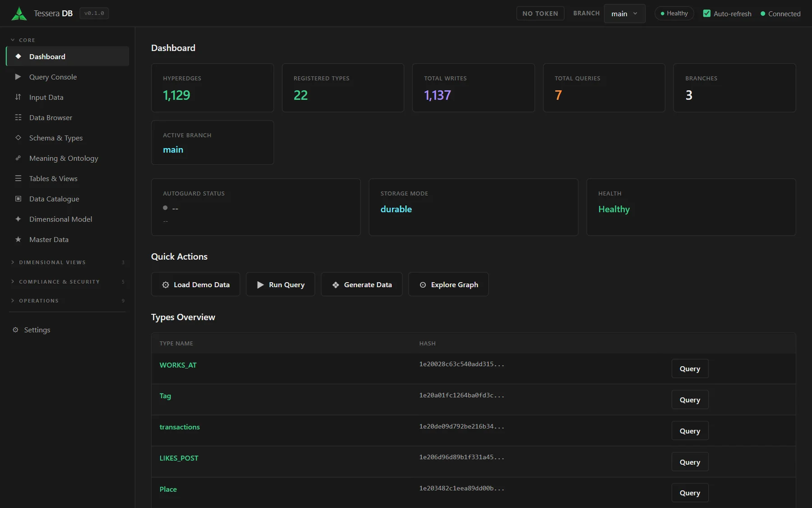Click the Dimensional Model sparkle icon
The width and height of the screenshot is (812, 508).
pyautogui.click(x=18, y=219)
